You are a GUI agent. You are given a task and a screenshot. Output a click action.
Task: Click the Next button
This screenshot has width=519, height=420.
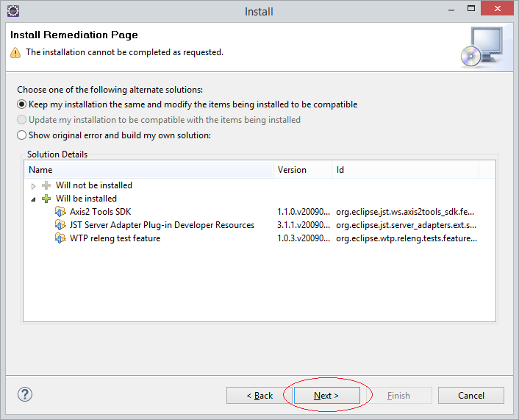[327, 396]
